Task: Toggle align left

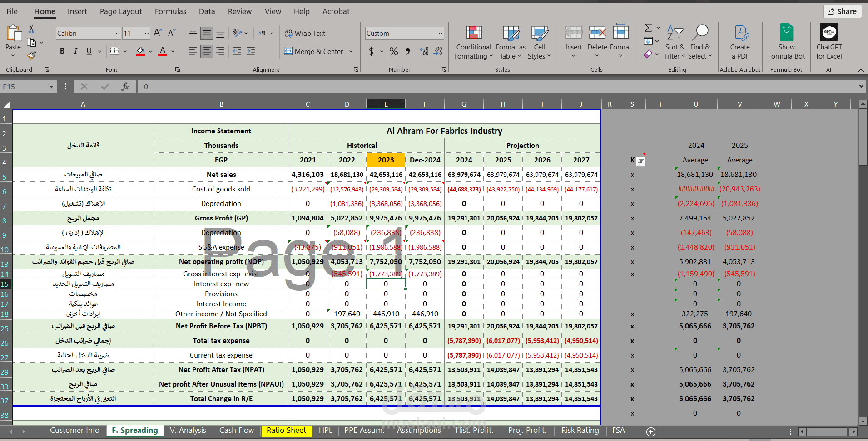Action: pos(193,51)
